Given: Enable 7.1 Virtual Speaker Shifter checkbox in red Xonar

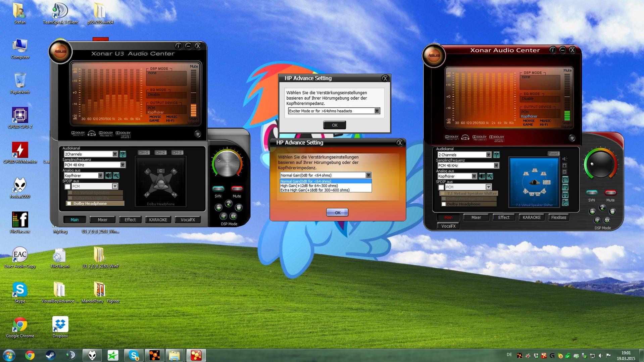Looking at the screenshot, I should coord(443,194).
